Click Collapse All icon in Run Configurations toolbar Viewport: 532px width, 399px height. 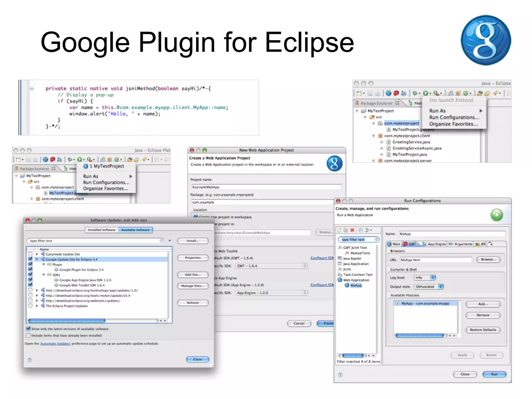[x=361, y=230]
